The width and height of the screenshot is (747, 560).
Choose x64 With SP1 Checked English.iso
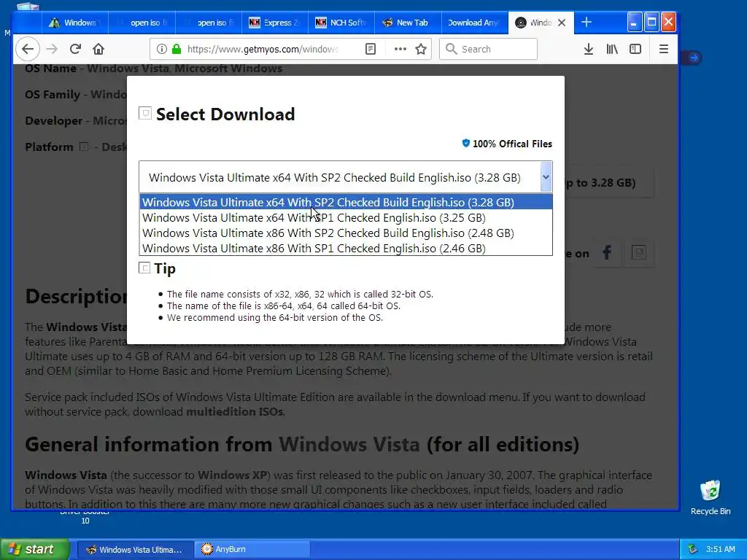(346, 217)
